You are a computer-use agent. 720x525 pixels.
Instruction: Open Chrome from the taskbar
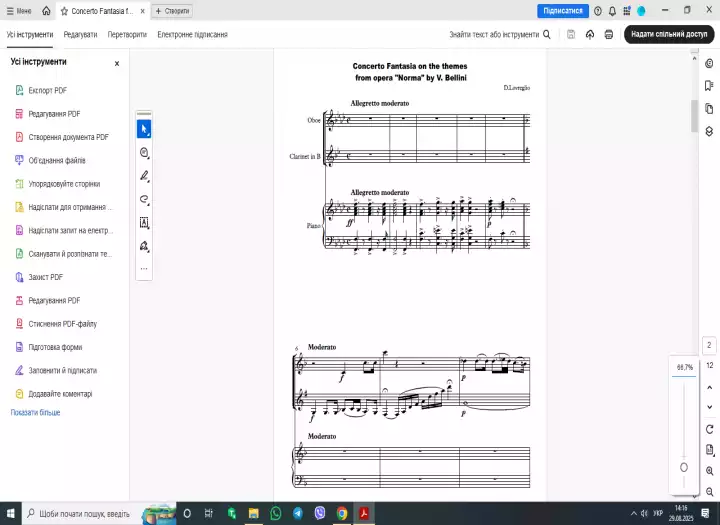342,513
